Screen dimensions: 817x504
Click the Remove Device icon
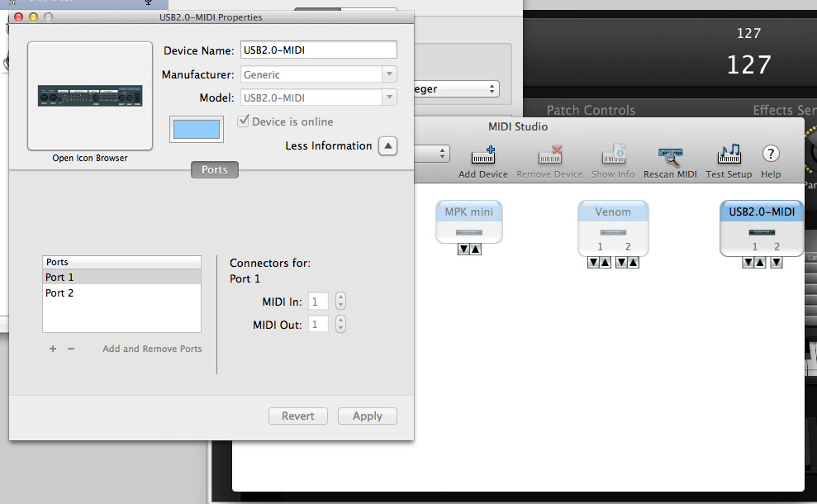550,155
